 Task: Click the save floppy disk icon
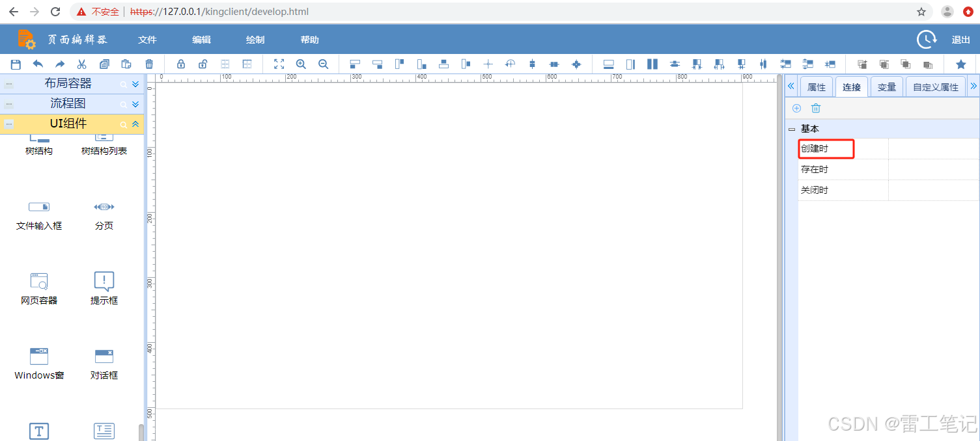coord(16,64)
